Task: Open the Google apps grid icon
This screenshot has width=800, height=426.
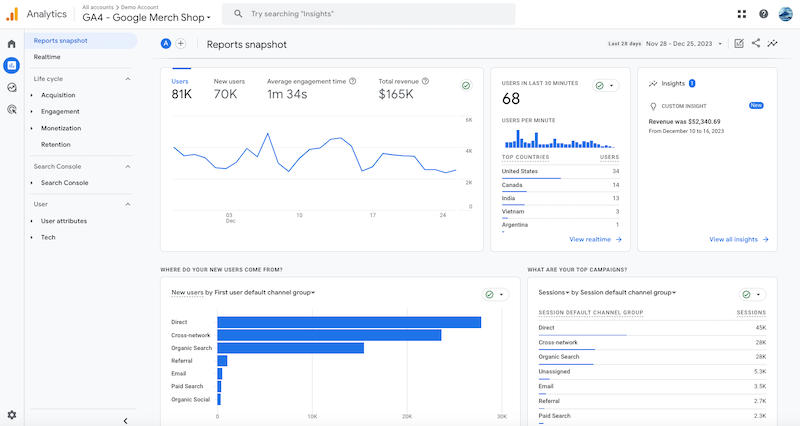Action: [x=741, y=14]
